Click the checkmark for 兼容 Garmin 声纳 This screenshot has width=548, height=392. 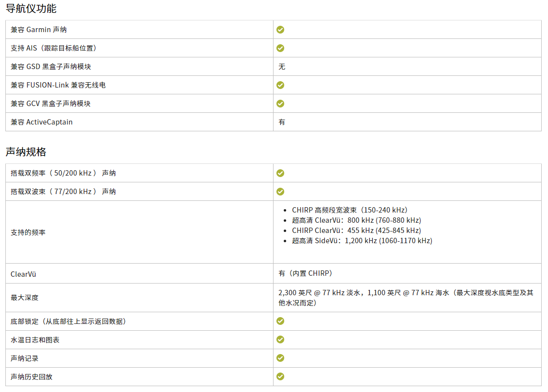click(280, 30)
